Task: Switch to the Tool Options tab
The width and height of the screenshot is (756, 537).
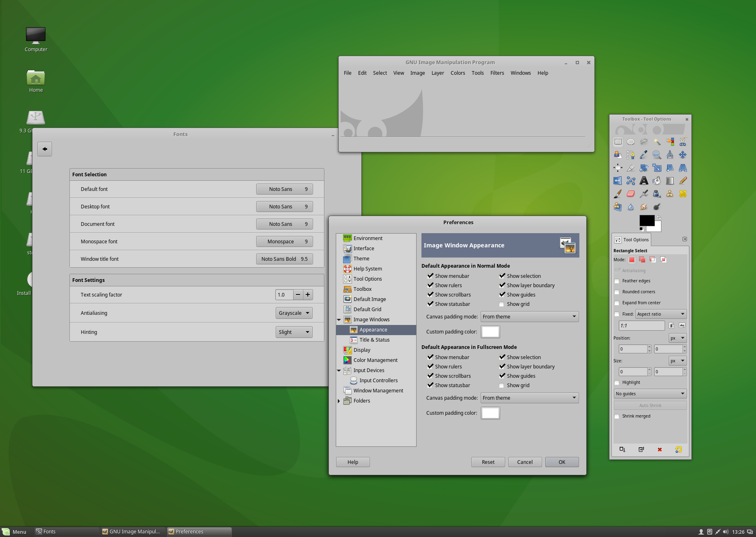Action: 631,240
